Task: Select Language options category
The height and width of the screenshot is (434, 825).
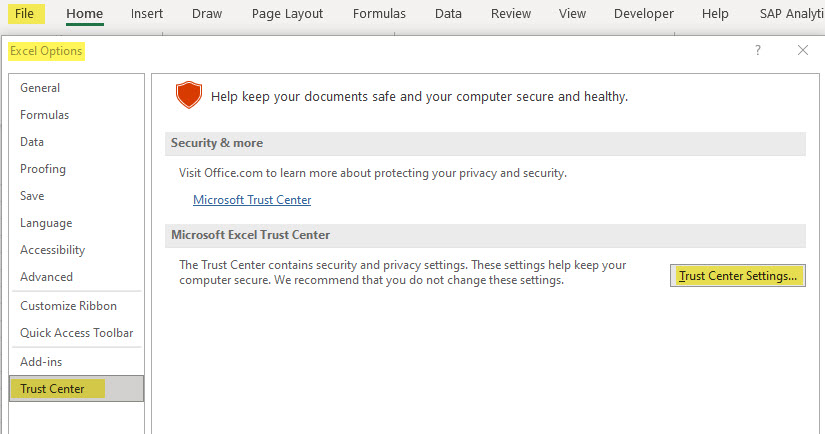Action: click(77, 223)
